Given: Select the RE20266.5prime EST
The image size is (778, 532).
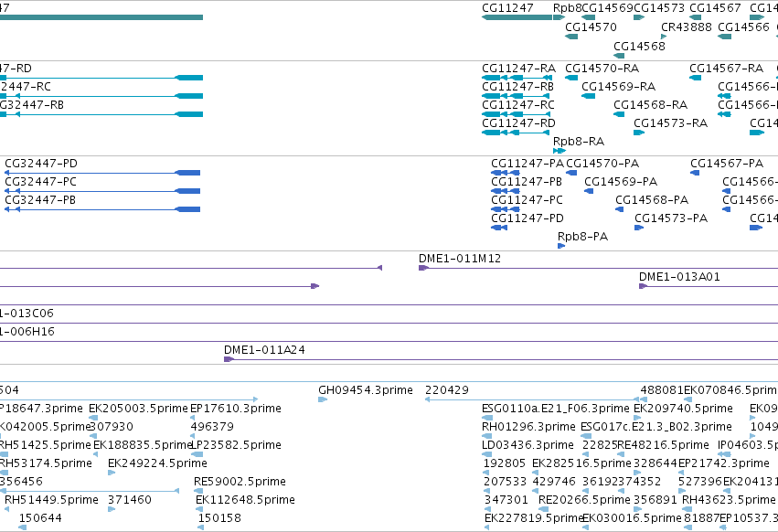Looking at the screenshot, I should (585, 500).
